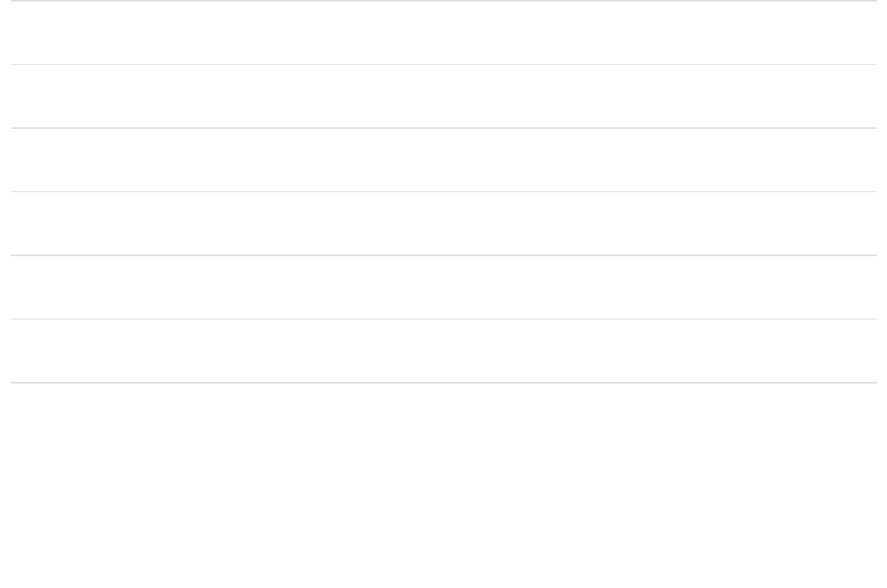The image size is (887, 588).
Task: Click the divider line under the first row
Action: pos(443,64)
